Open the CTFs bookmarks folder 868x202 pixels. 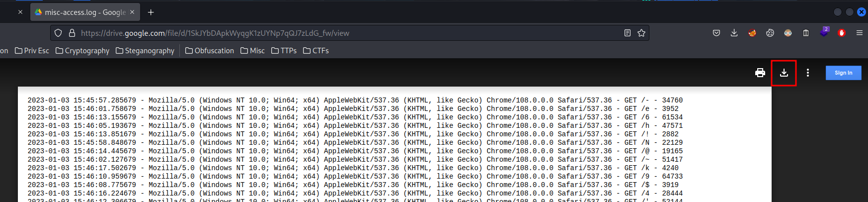[316, 51]
